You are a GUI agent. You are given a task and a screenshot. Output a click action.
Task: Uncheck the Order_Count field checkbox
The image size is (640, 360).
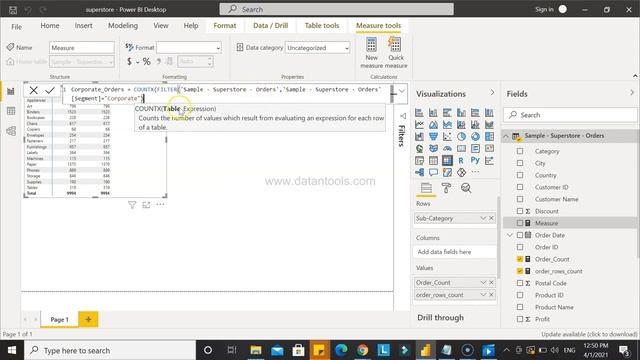coord(520,259)
